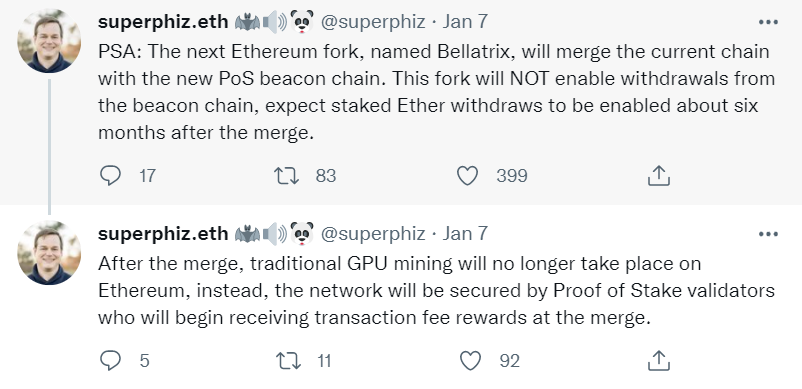Viewport: 802px width, 389px height.
Task: Open Jan 7 timestamp of second tweet
Action: tap(465, 234)
